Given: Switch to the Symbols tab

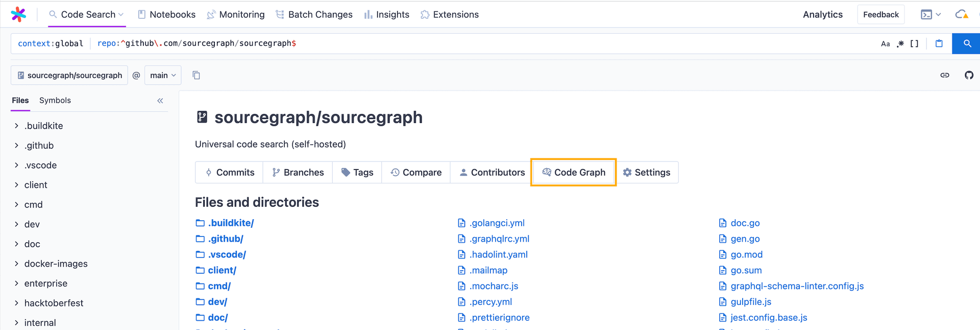Looking at the screenshot, I should click(55, 100).
